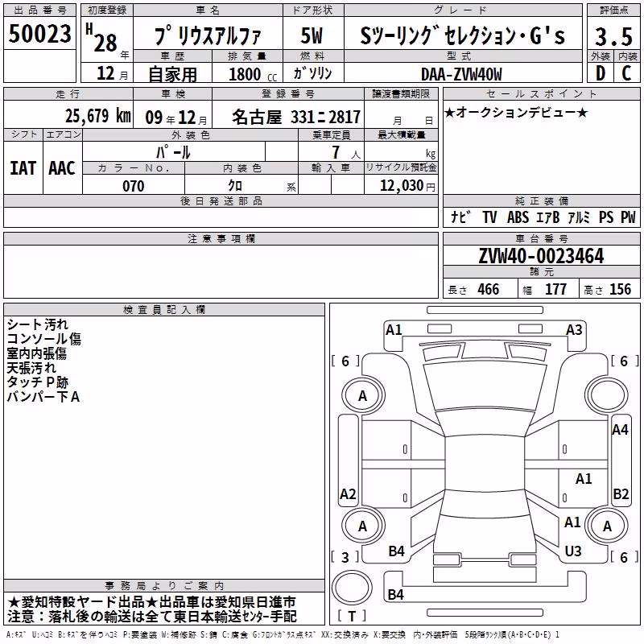This screenshot has height=644, width=644.
Task: Select the セールスポイント header label
Action: point(541,94)
